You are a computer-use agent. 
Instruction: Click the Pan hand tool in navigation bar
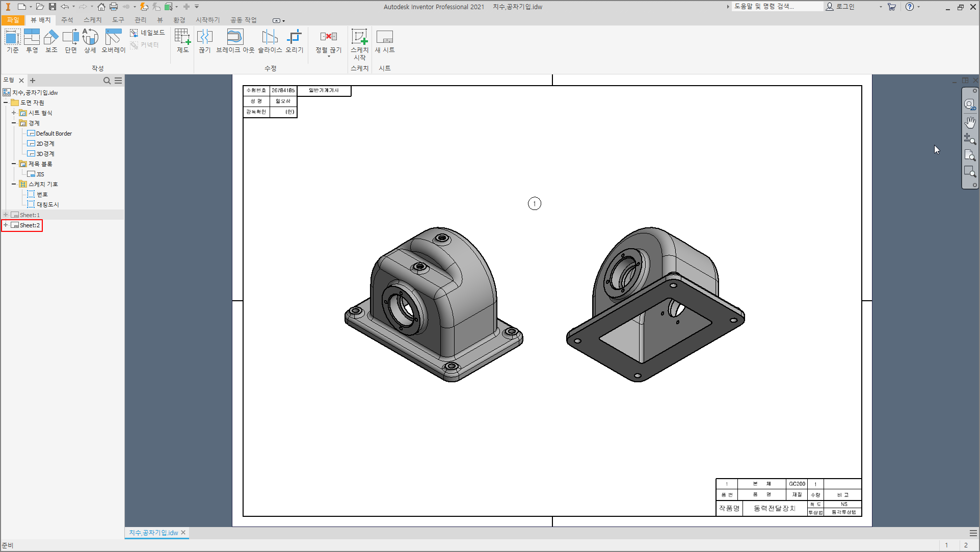[969, 122]
